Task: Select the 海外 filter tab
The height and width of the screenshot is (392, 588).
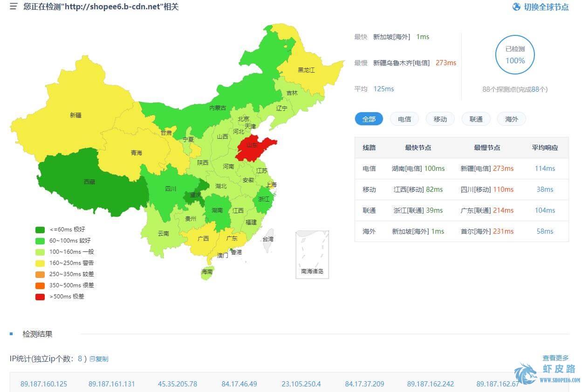Action: 512,119
